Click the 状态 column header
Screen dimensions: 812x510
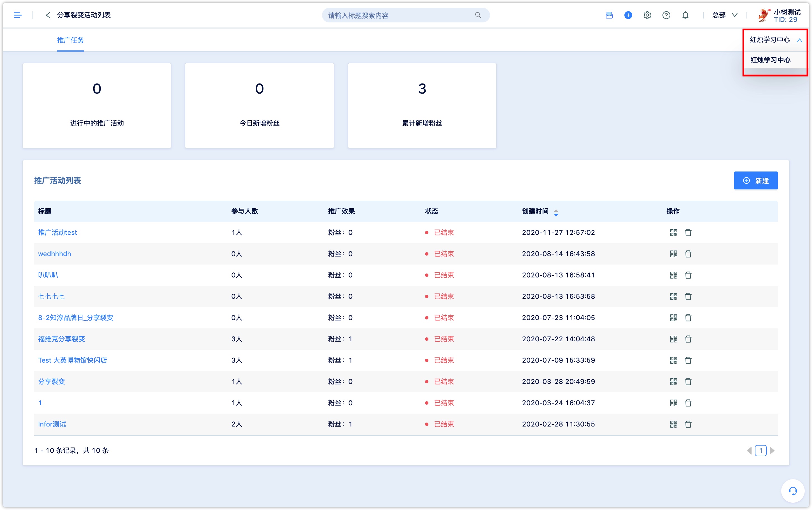431,211
